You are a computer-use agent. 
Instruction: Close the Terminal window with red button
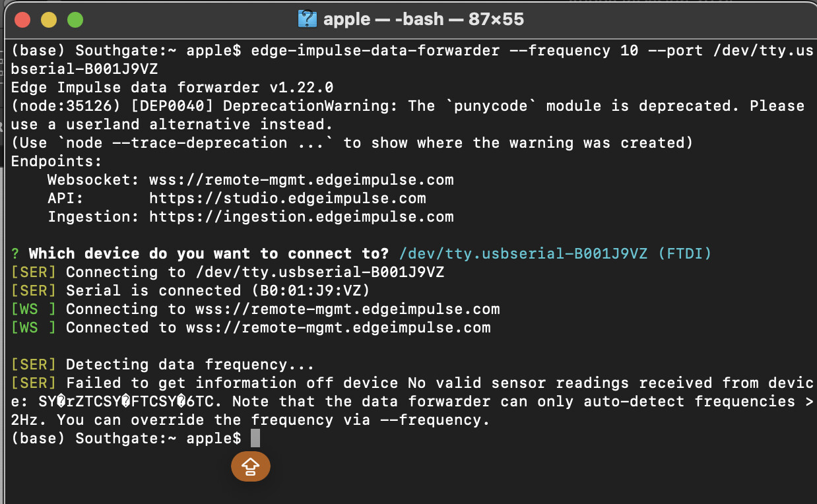tap(23, 20)
